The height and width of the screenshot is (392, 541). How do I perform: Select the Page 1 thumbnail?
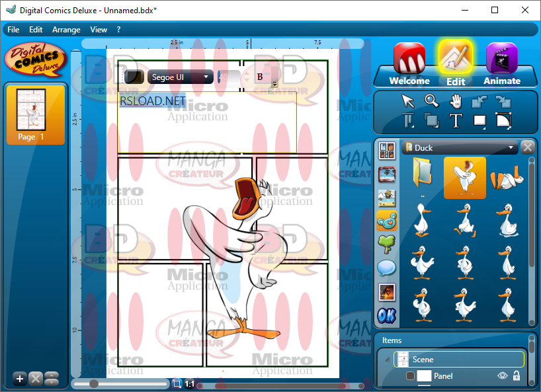tap(36, 114)
